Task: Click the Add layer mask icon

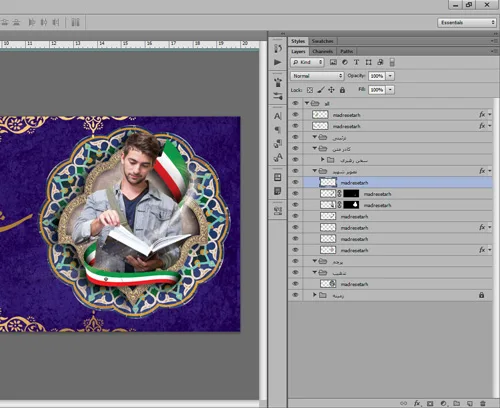Action: (x=430, y=403)
